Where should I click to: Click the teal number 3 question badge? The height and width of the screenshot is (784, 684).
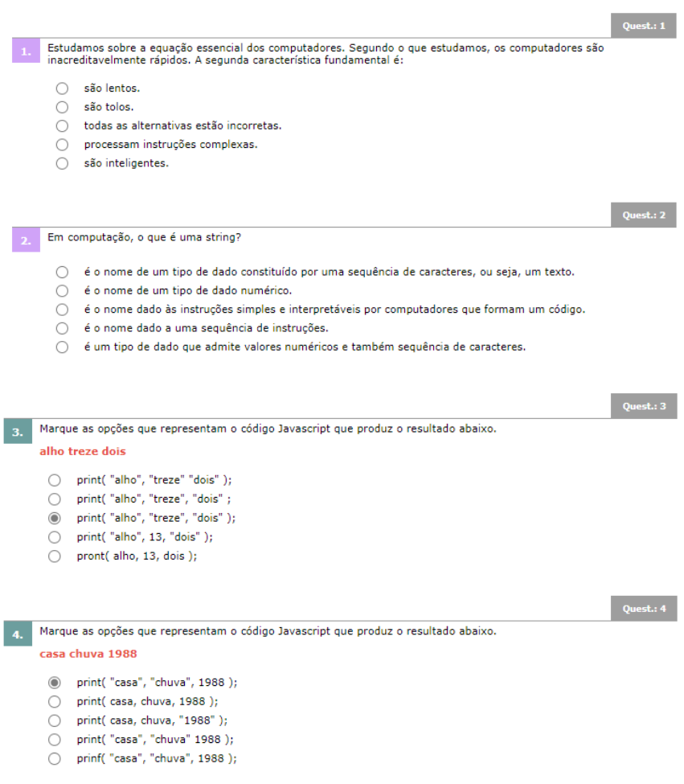18,432
